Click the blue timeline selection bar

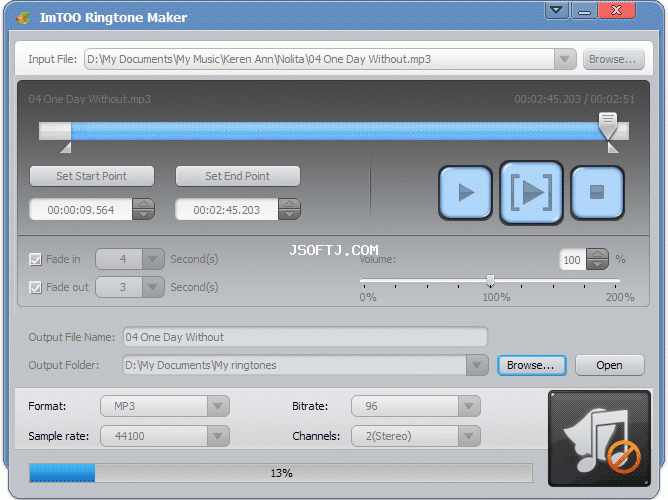coord(337,131)
